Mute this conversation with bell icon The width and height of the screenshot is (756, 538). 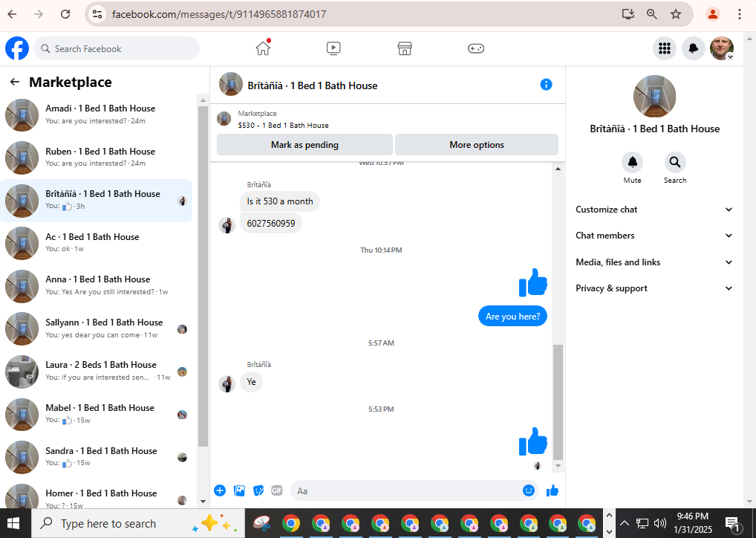(x=632, y=162)
